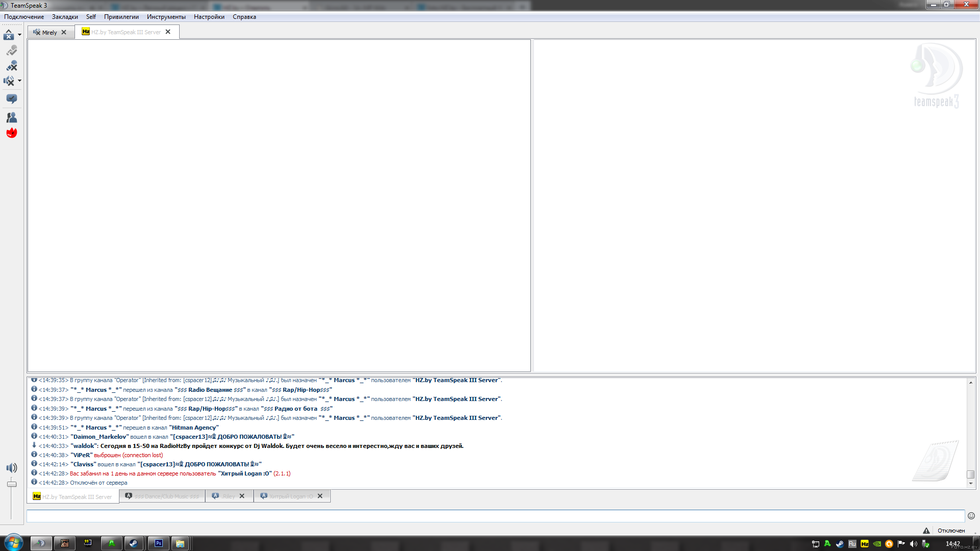Open the contacts list icon
This screenshot has width=980, height=551.
(11, 117)
